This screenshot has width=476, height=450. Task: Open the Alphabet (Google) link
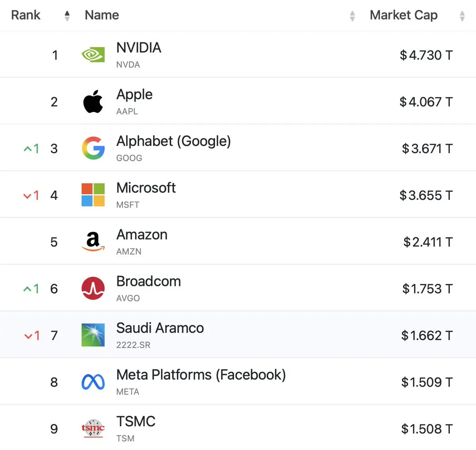tap(173, 141)
